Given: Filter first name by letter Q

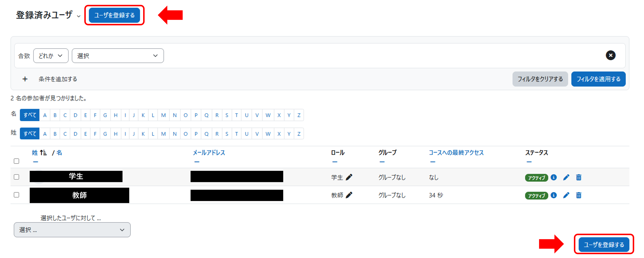Looking at the screenshot, I should pyautogui.click(x=206, y=115).
